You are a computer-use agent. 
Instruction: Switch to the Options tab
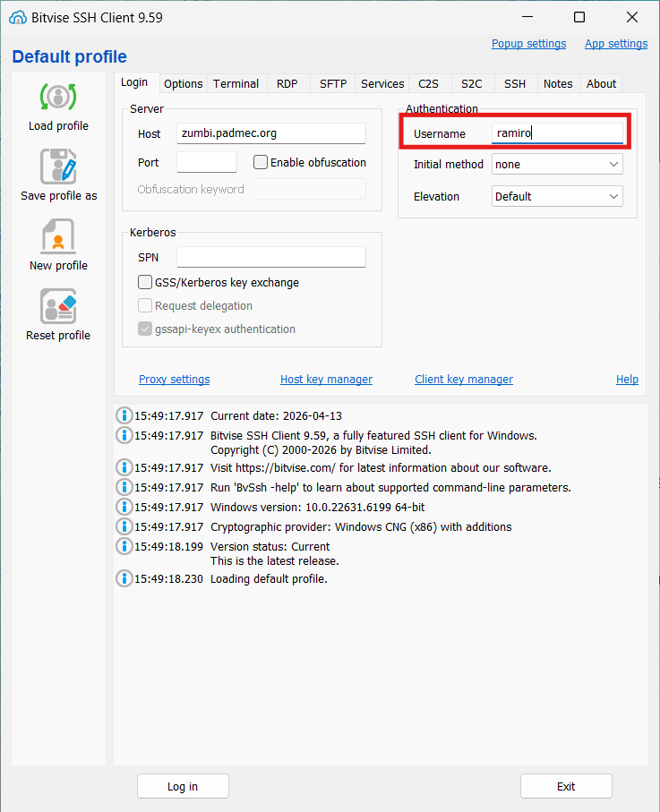click(184, 84)
